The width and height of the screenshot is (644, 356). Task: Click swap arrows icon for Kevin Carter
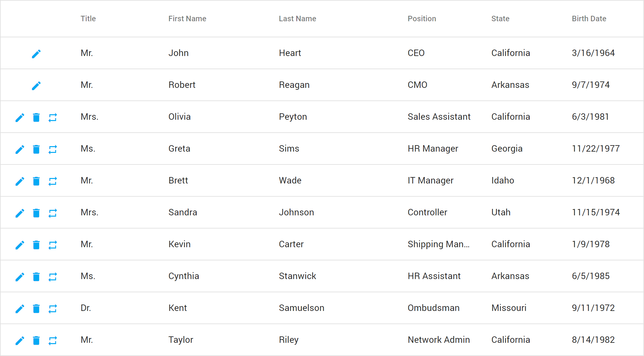(x=52, y=245)
